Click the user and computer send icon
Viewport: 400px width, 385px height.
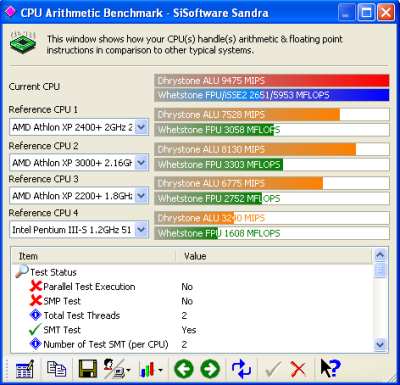click(x=117, y=369)
